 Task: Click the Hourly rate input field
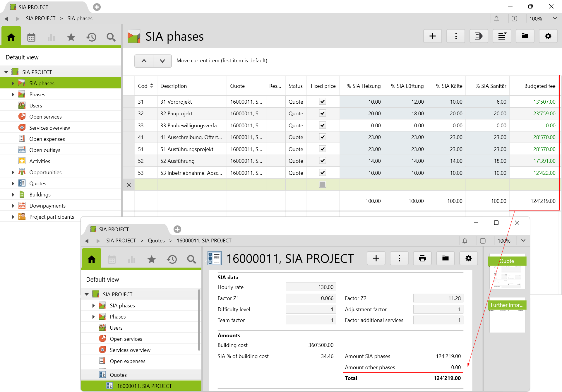pos(311,287)
